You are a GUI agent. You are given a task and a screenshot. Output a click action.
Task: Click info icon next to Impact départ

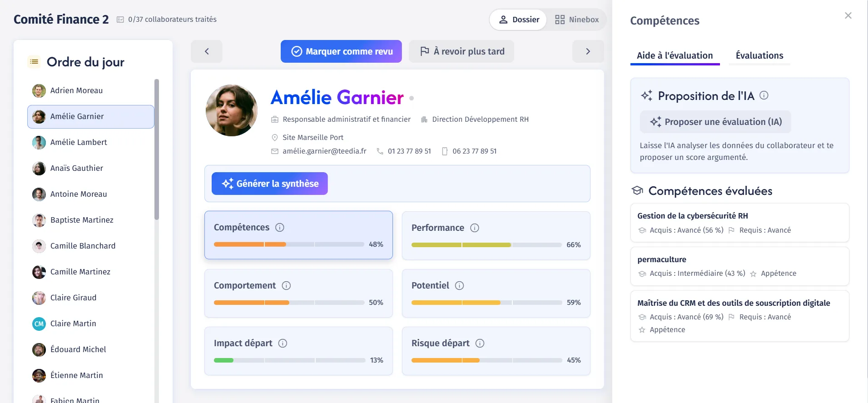coord(283,343)
